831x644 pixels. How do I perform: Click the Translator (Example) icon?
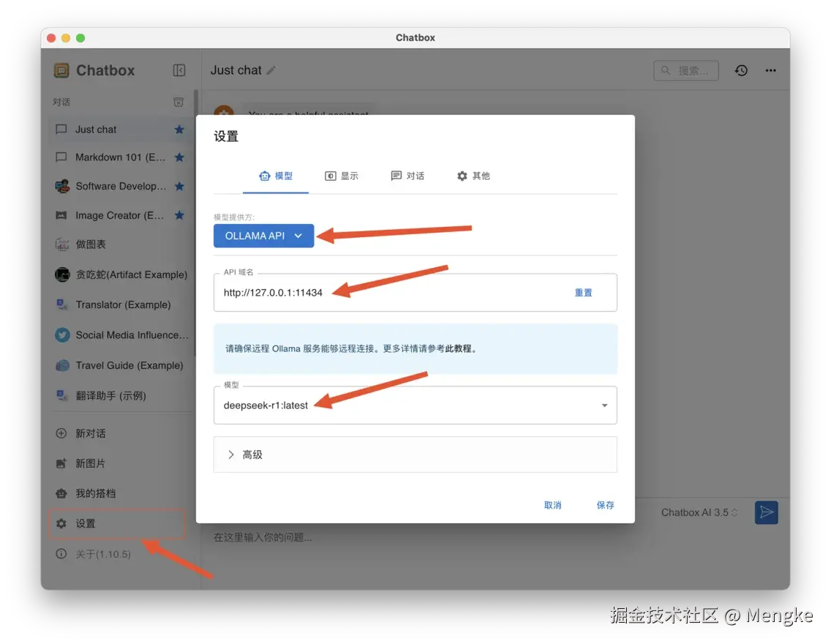(62, 304)
